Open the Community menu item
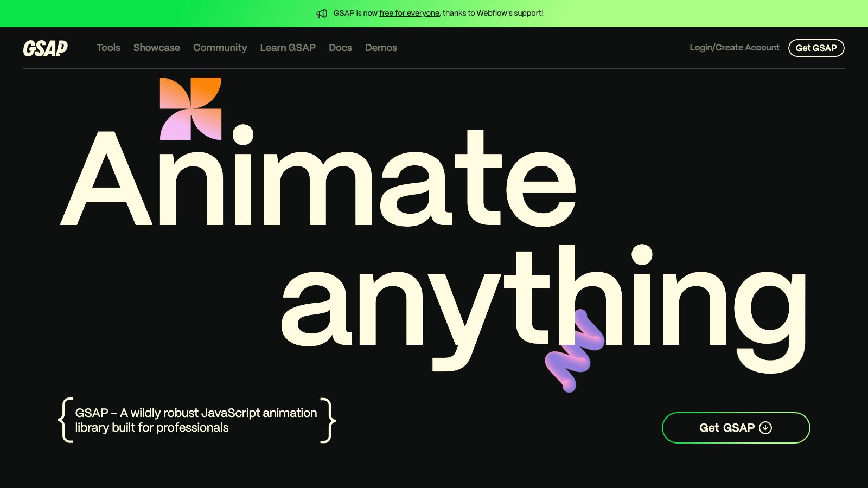 pos(220,48)
